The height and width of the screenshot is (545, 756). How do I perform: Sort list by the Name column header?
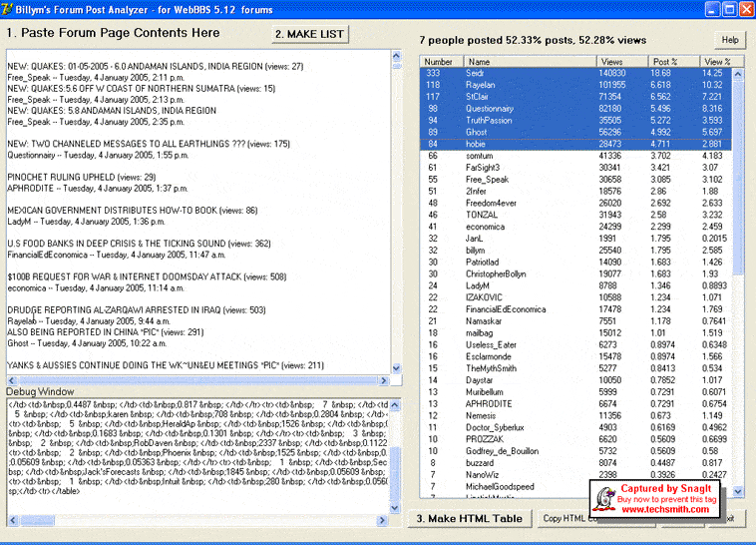530,62
